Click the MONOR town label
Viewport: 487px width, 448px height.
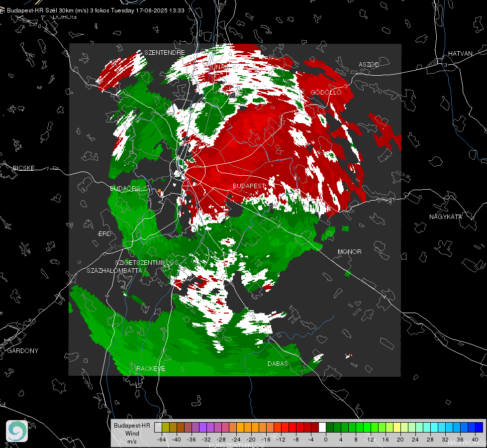349,252
